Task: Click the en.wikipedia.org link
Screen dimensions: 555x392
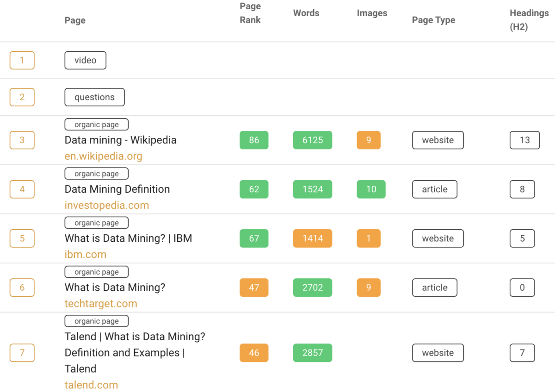Action: tap(103, 156)
